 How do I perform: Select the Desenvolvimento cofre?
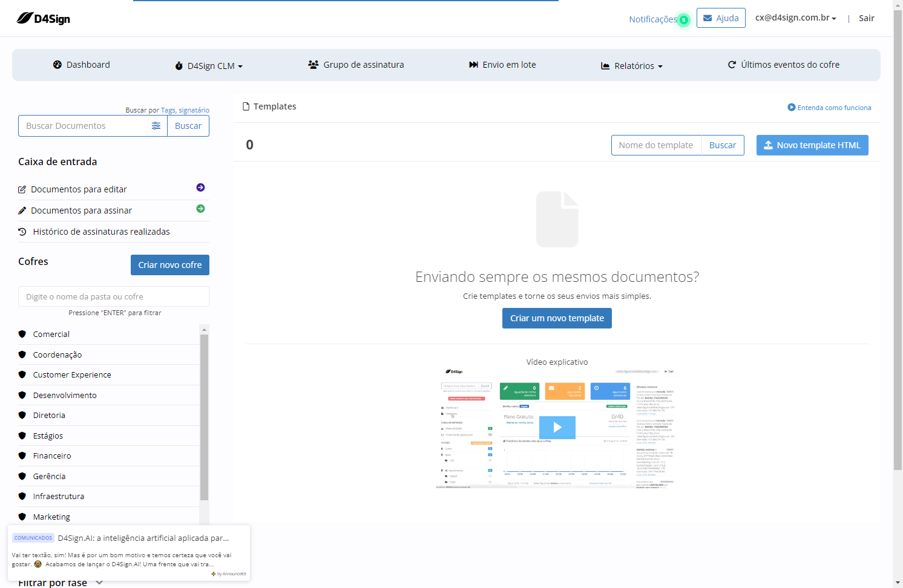tap(65, 395)
